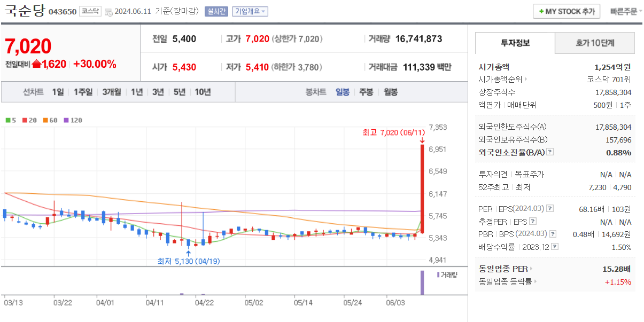This screenshot has width=644, height=322.
Task: Open the 빠른주문 quick order dropdown
Action: click(626, 11)
